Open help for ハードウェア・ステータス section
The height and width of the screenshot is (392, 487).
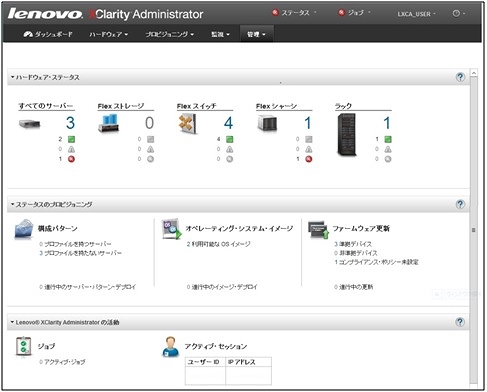[460, 77]
